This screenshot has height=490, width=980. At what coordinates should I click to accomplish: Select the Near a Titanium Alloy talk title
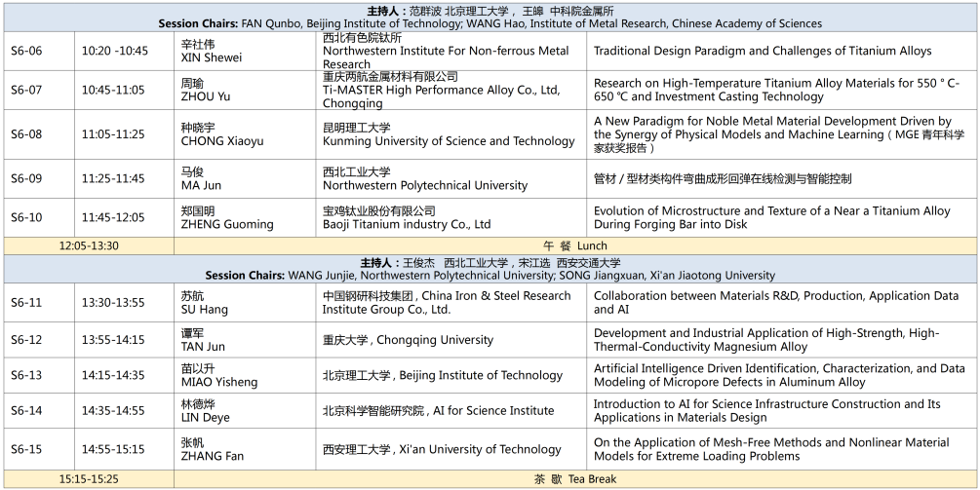pos(771,217)
